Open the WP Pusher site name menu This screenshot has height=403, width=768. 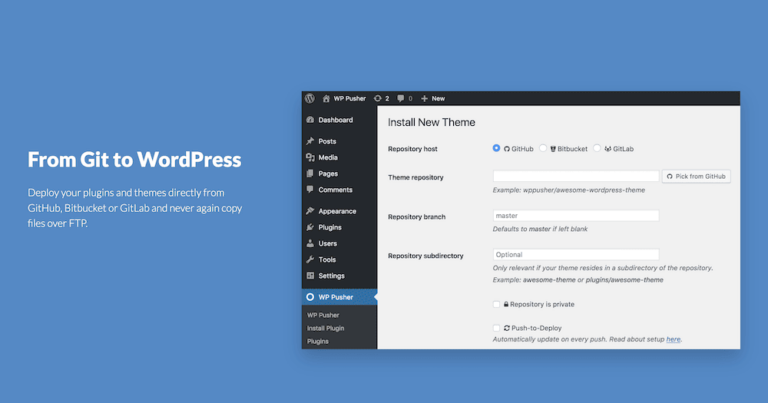pos(345,99)
